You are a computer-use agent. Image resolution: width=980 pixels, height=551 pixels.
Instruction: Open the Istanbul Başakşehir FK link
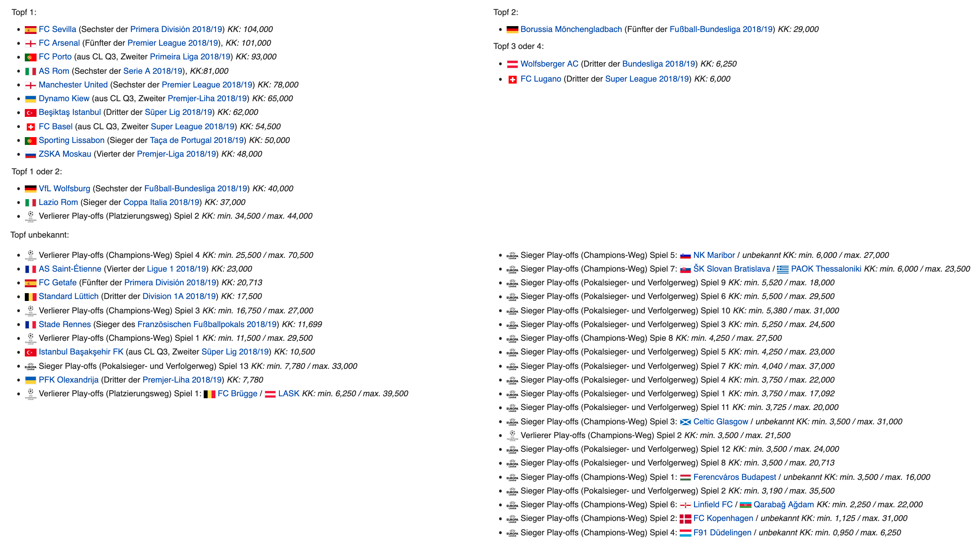81,352
